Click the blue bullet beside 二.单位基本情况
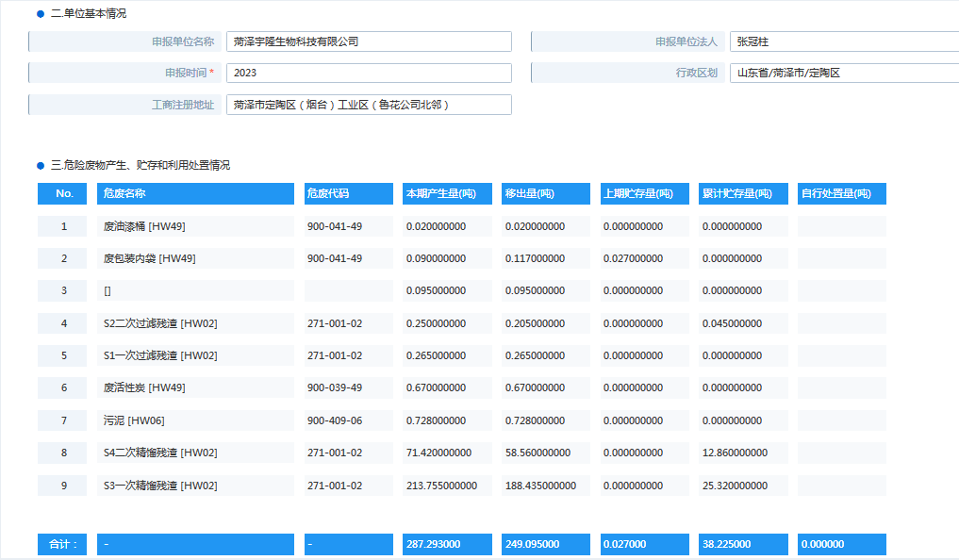 point(41,14)
